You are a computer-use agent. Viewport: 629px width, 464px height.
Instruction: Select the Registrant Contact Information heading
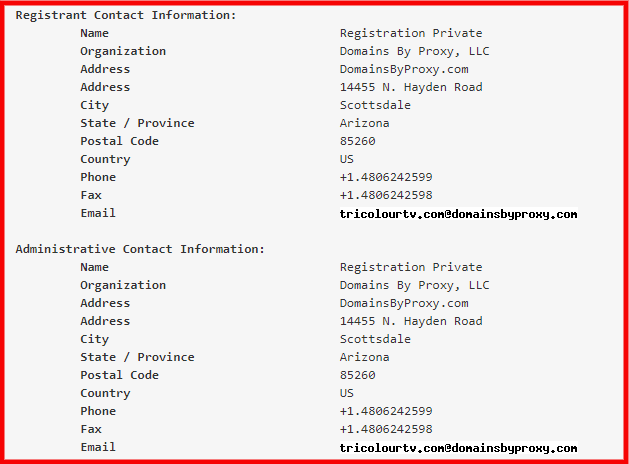126,15
